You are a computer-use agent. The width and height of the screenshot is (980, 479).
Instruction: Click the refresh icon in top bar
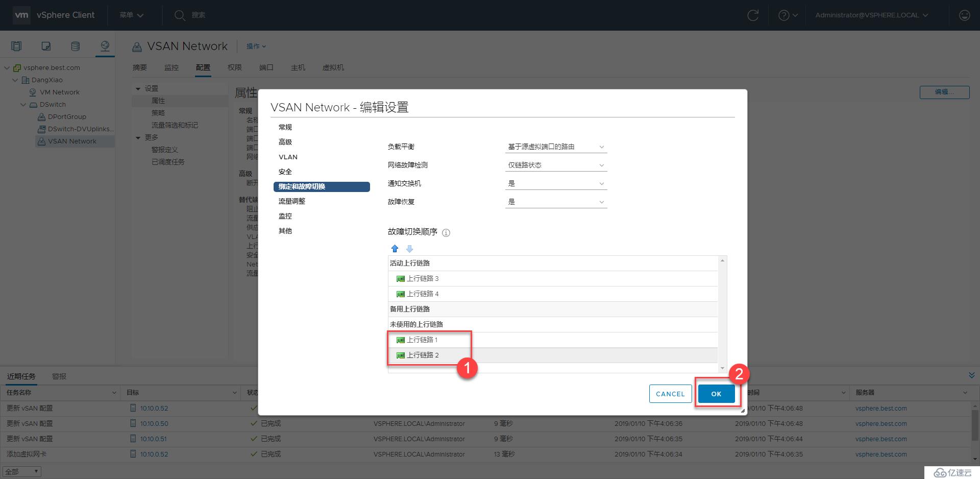click(x=753, y=15)
